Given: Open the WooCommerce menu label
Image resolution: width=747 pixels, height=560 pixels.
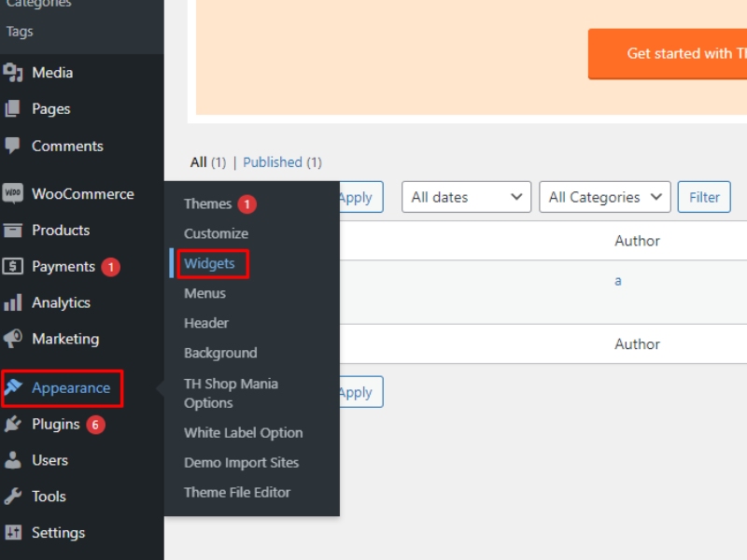Looking at the screenshot, I should pos(83,194).
